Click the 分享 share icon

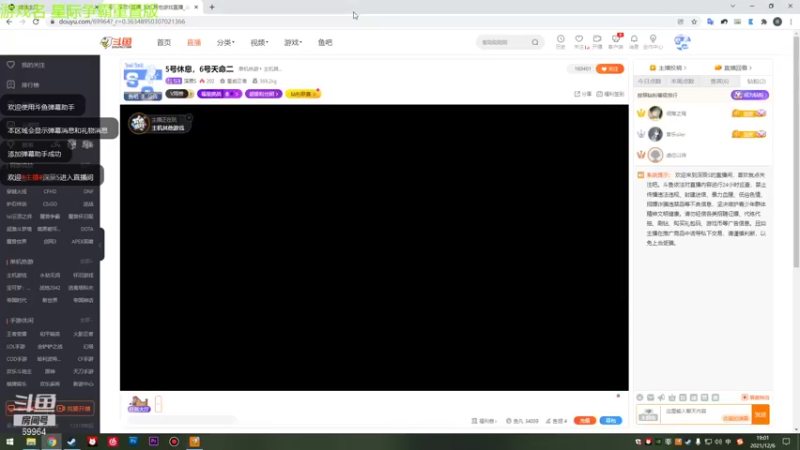click(583, 94)
